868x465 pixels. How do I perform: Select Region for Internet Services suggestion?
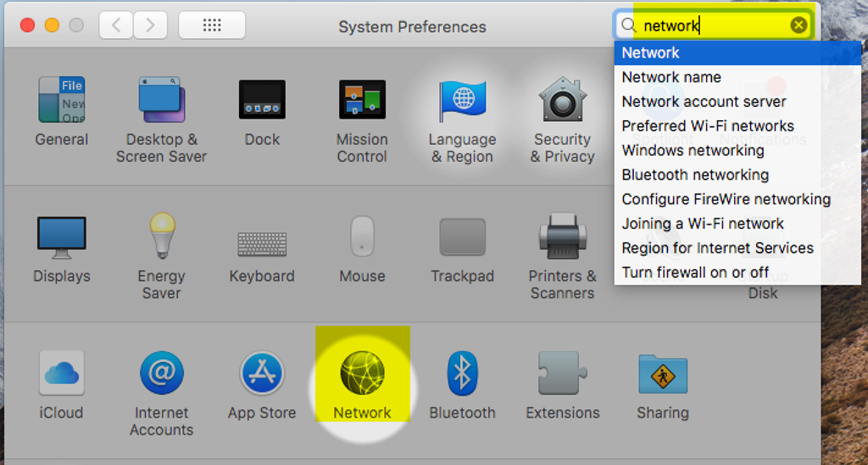coord(737,247)
